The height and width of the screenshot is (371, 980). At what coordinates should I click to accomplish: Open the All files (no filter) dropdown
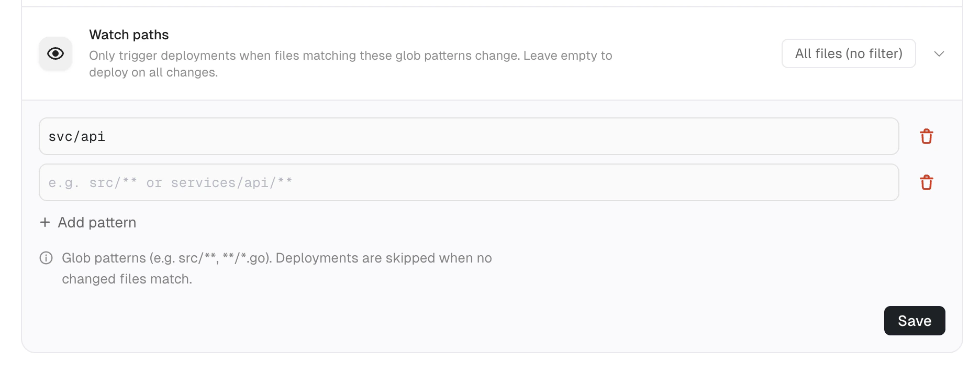coord(848,53)
